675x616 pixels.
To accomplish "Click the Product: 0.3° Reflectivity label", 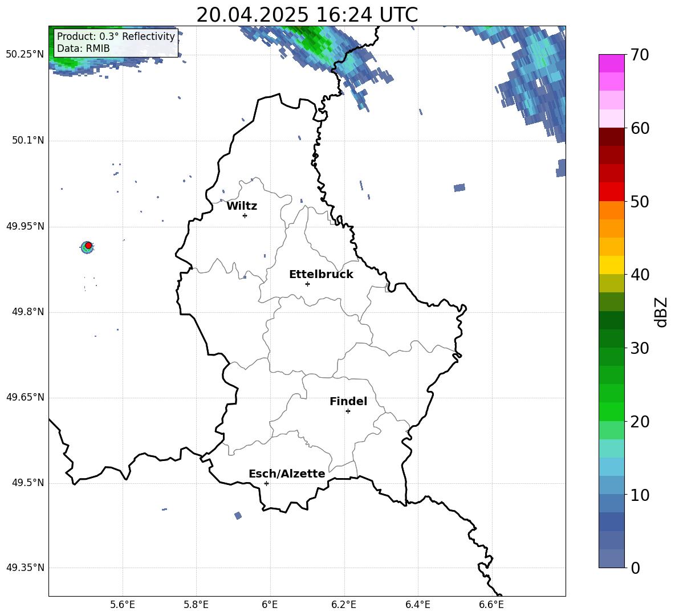I will pos(116,36).
